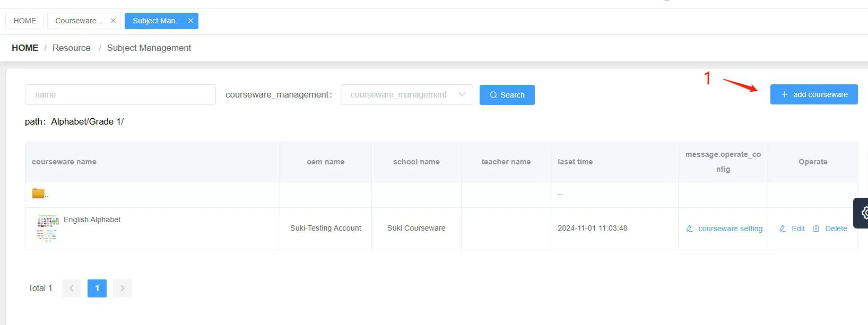
Task: Click the plus icon on add courseware
Action: [x=784, y=94]
